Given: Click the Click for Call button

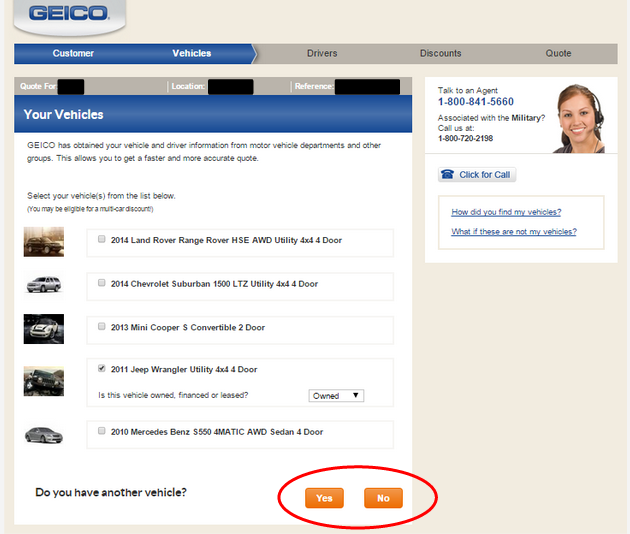Looking at the screenshot, I should tap(477, 175).
